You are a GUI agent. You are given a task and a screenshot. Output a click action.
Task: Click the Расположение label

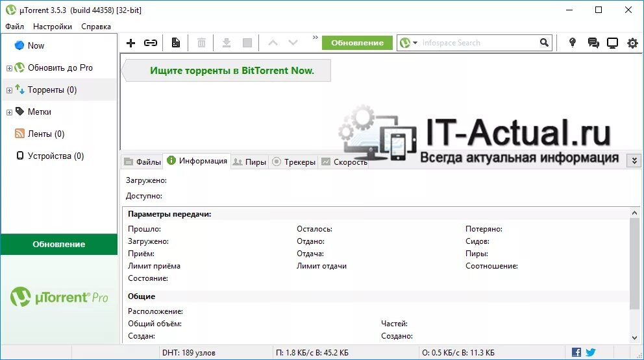coord(155,311)
